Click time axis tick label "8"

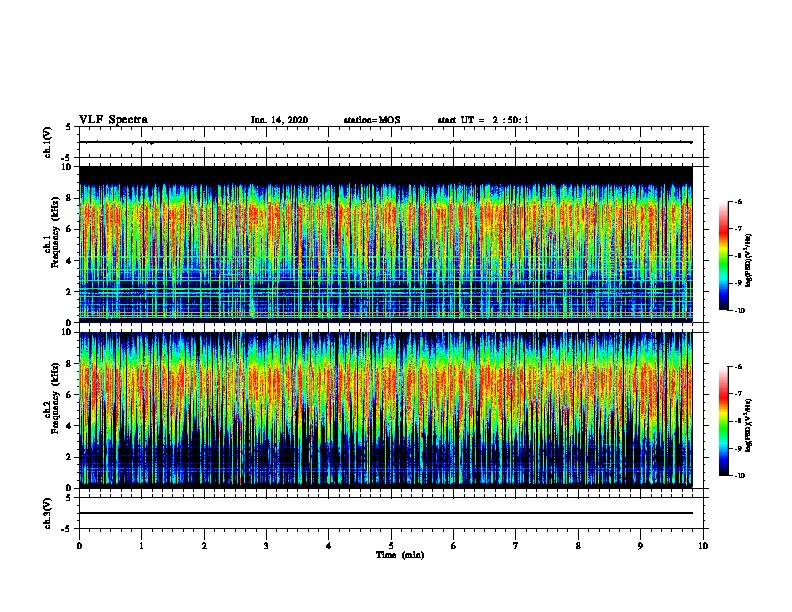tap(578, 546)
